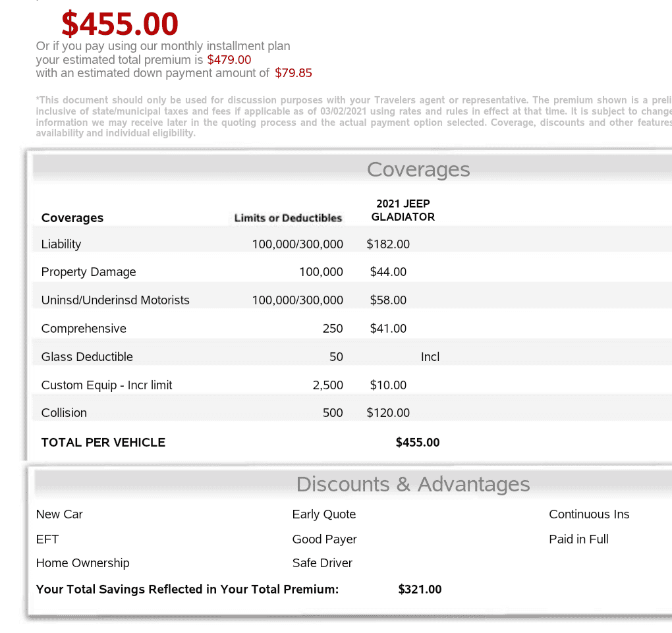Select the Uninsd/Underinsd Motorists row label
Viewport: 672px width, 633px height.
coord(115,300)
